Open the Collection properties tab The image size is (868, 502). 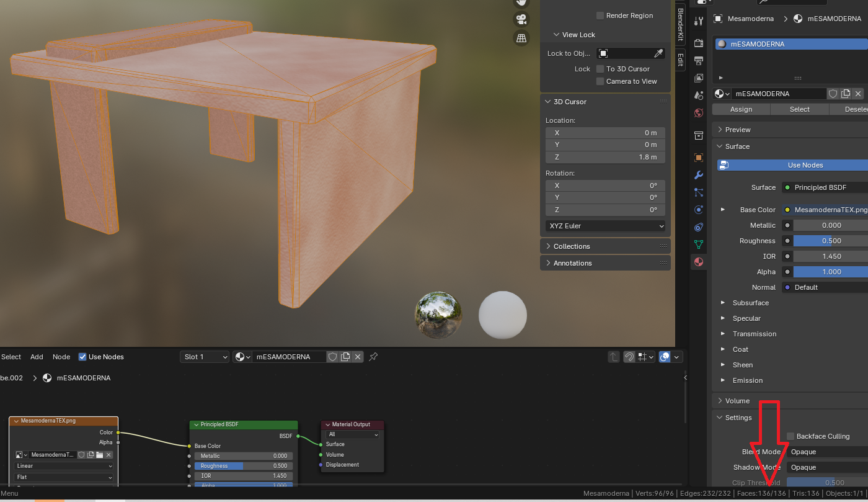(x=699, y=135)
